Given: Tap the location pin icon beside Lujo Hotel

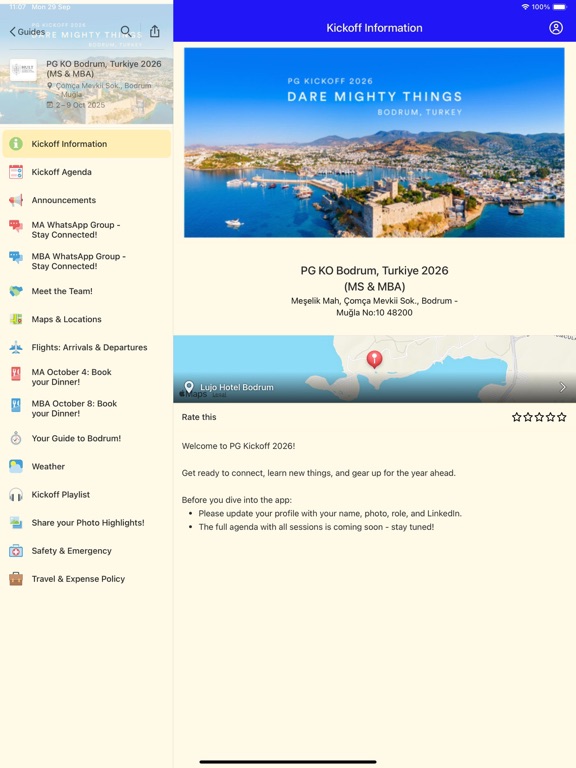Looking at the screenshot, I should click(x=189, y=387).
